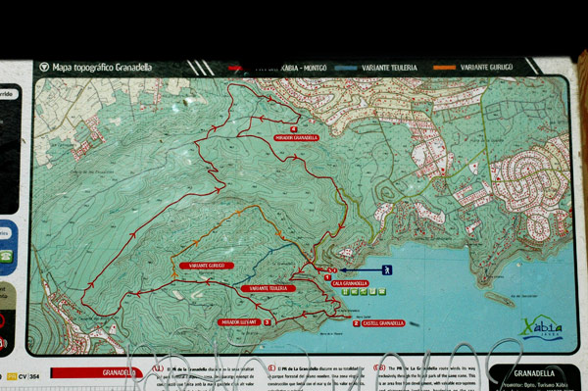Click the yellow PR CV 354 route badge

[24, 376]
